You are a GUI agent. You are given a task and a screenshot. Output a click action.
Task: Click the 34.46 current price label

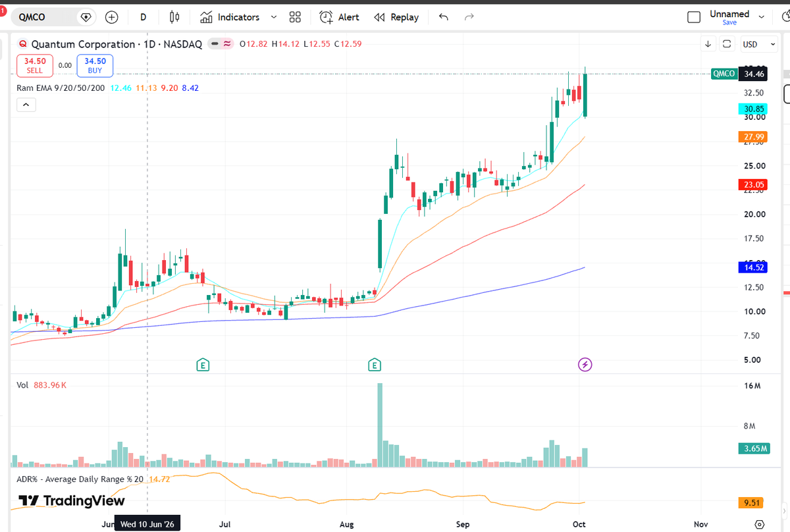[x=754, y=74]
